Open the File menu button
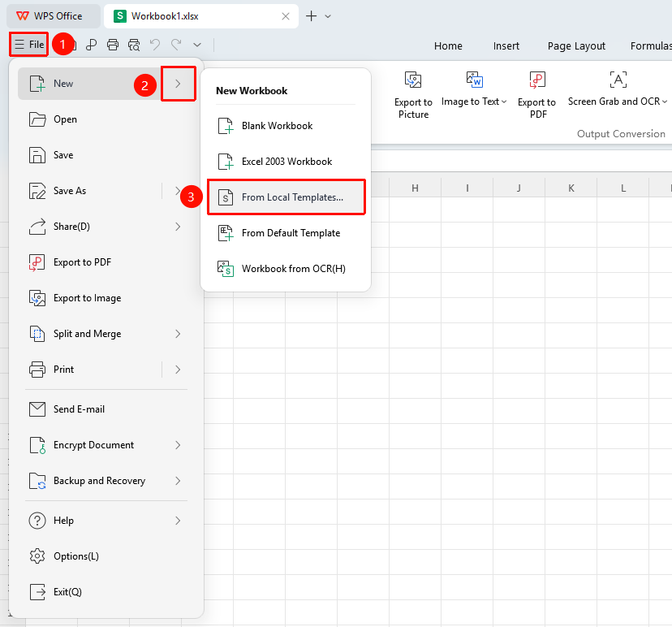 coord(28,44)
